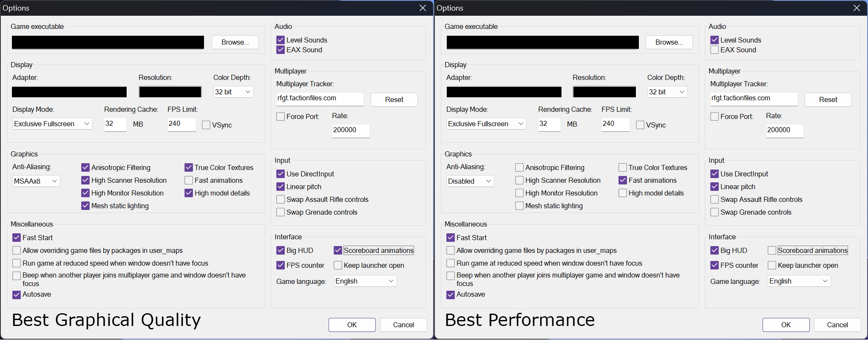Click Rate field in Best Graphical Quality dialog

point(350,130)
